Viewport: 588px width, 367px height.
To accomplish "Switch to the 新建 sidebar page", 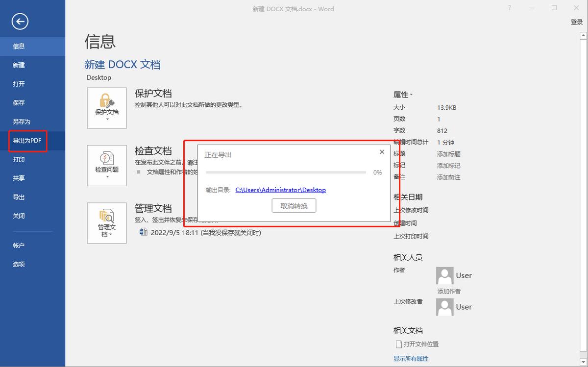I will 19,65.
